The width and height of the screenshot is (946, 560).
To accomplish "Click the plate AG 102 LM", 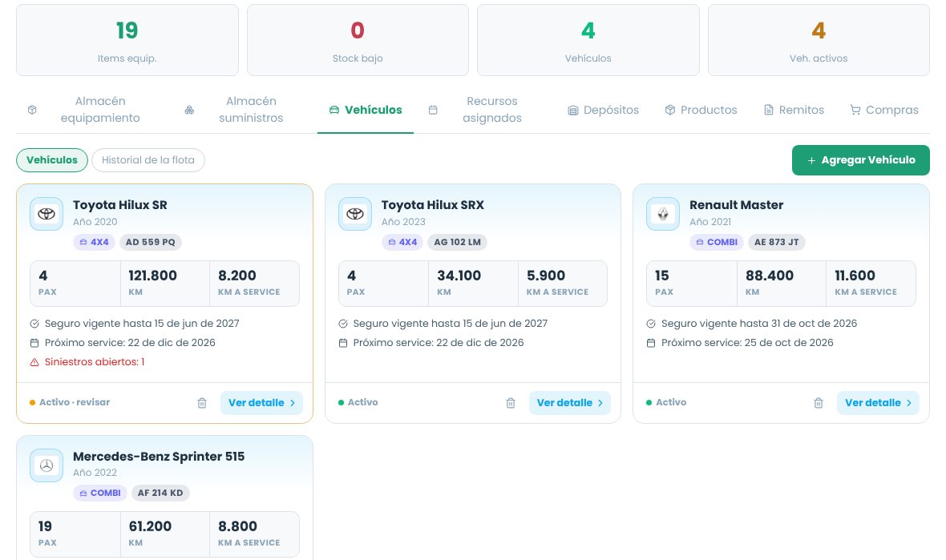I will tap(457, 242).
